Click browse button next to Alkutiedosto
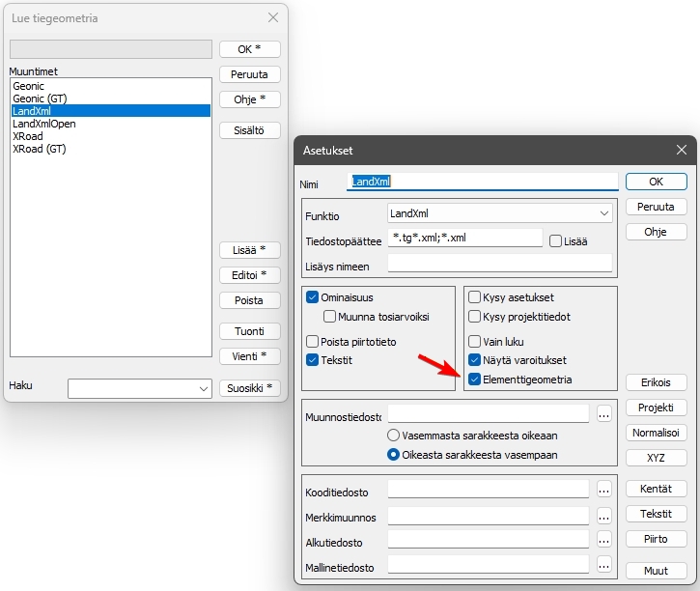 (604, 540)
